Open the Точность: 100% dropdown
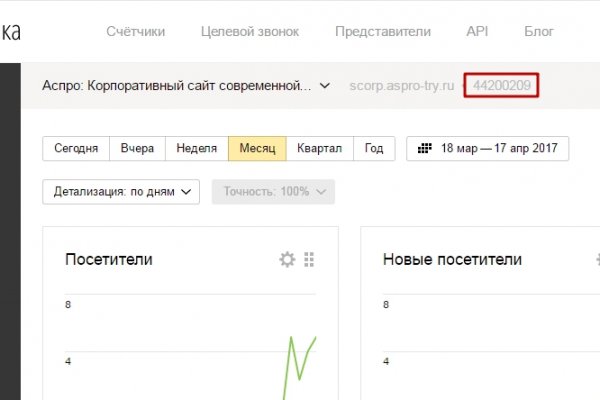This screenshot has width=600, height=400. (x=273, y=192)
